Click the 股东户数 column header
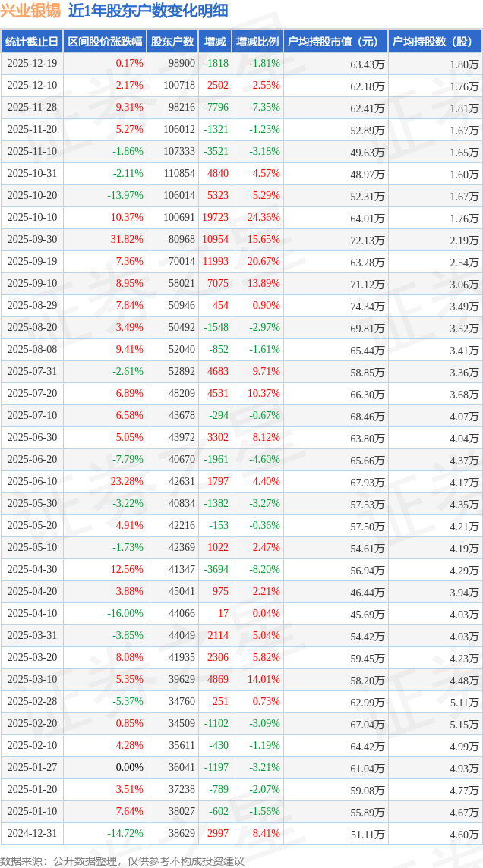The width and height of the screenshot is (483, 868). click(x=173, y=42)
